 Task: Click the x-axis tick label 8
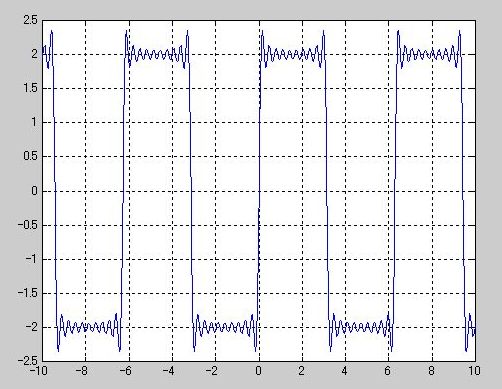(x=431, y=371)
